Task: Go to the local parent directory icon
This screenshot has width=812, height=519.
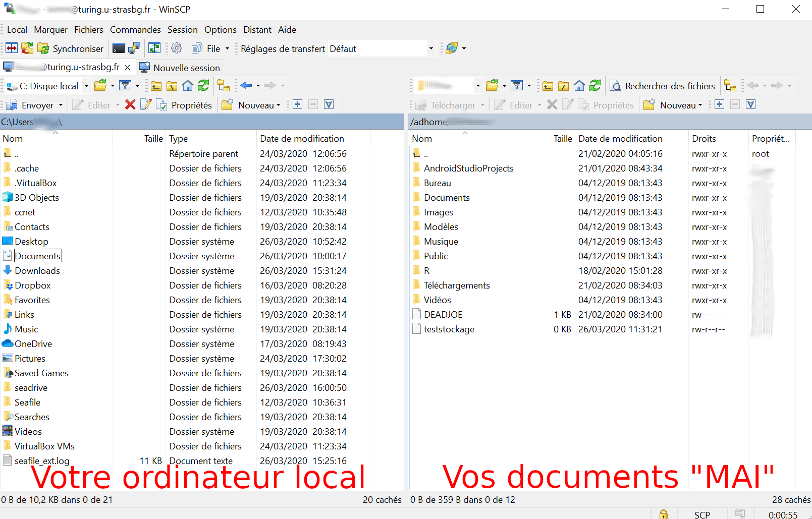Action: (x=156, y=86)
